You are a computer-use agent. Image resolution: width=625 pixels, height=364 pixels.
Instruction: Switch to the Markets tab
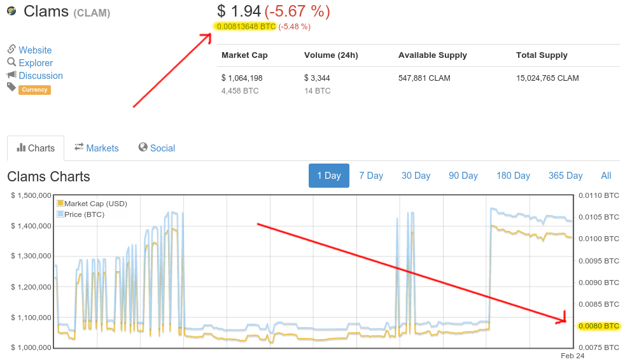tap(97, 148)
